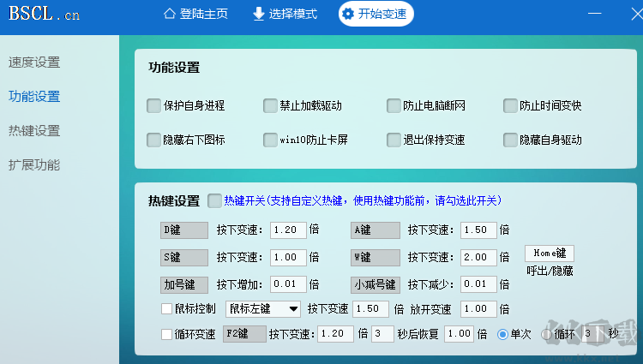Select the 循环 radio button

pos(546,335)
